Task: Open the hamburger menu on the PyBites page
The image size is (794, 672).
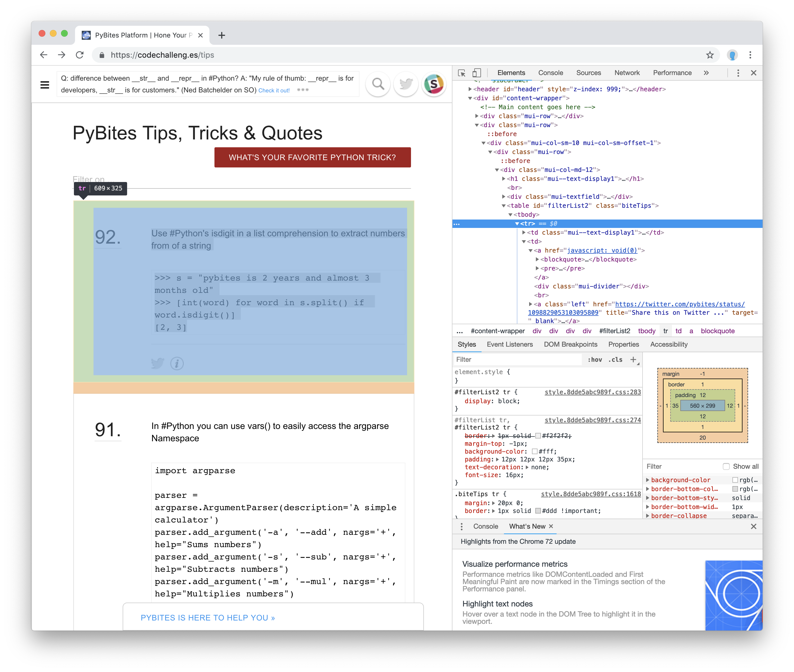Action: point(45,85)
